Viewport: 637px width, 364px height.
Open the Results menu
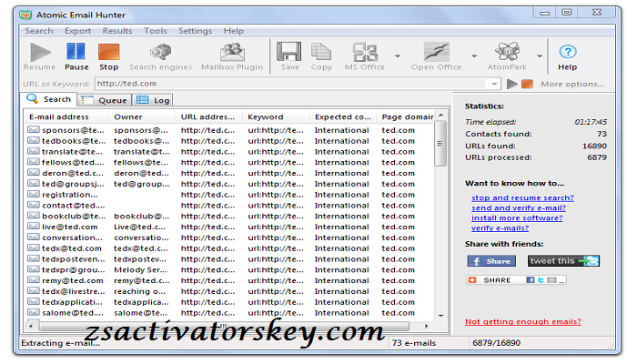coord(117,31)
